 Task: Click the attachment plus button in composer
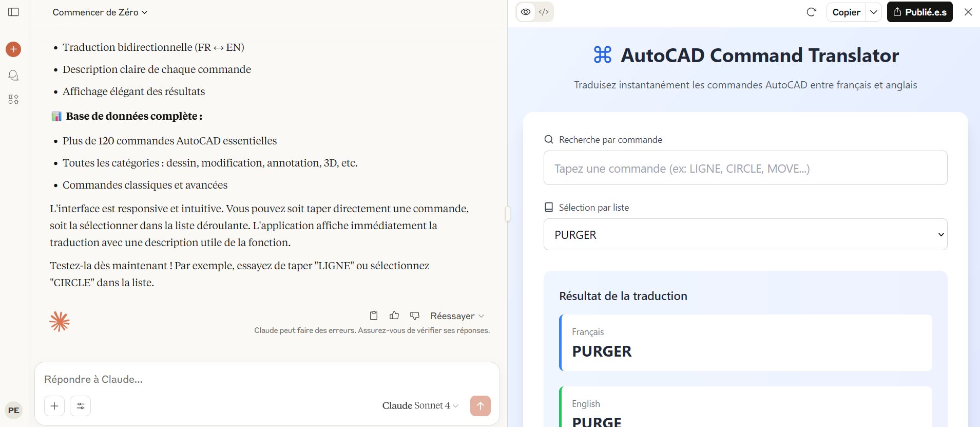pos(54,406)
